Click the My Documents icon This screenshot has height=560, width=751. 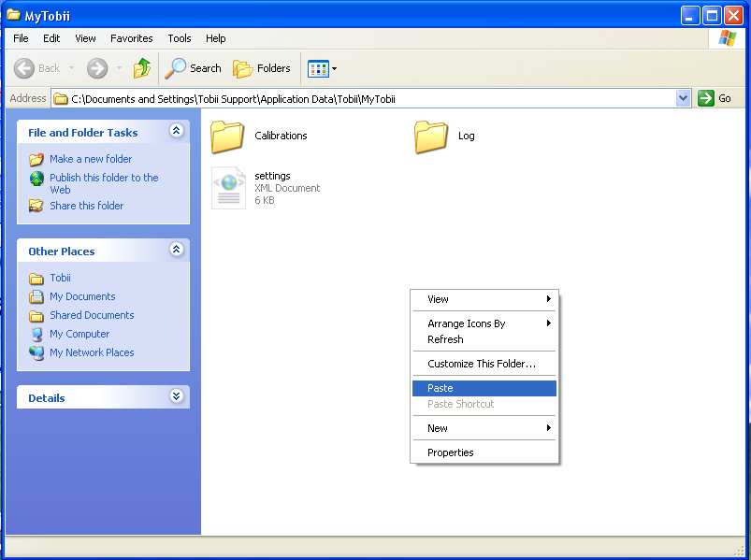(x=36, y=296)
